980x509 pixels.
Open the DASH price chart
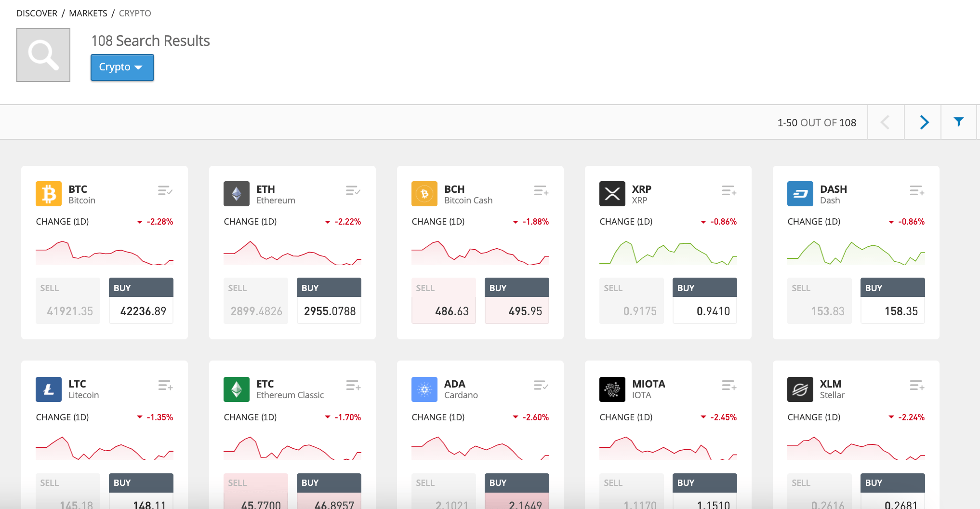[x=856, y=253]
